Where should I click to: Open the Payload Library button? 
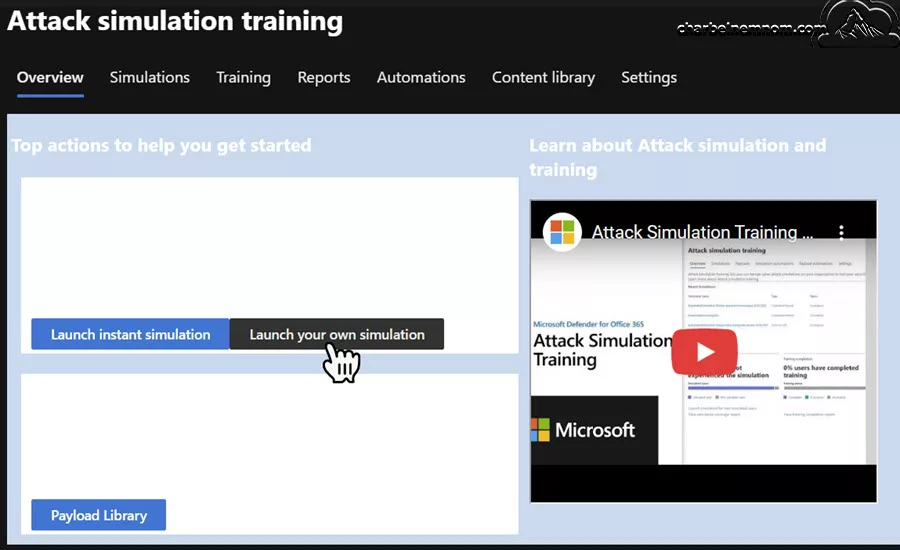coord(99,515)
